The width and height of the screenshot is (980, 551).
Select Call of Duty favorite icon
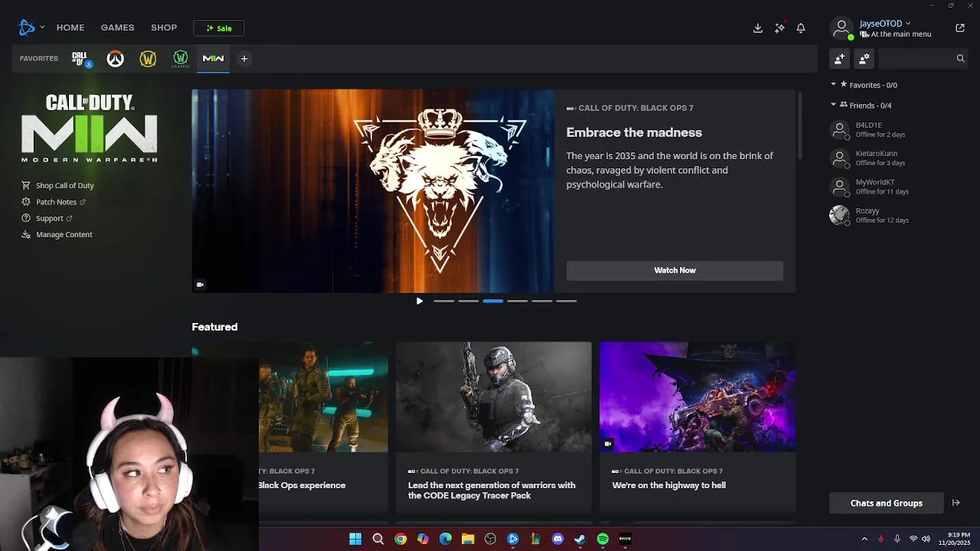point(80,59)
